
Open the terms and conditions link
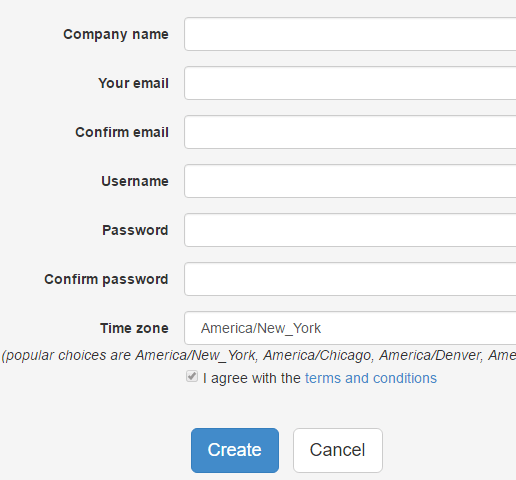click(371, 378)
